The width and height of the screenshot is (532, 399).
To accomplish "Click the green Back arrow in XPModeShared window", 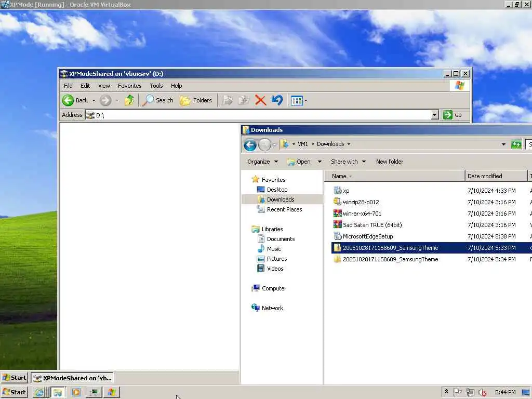I will (68, 100).
